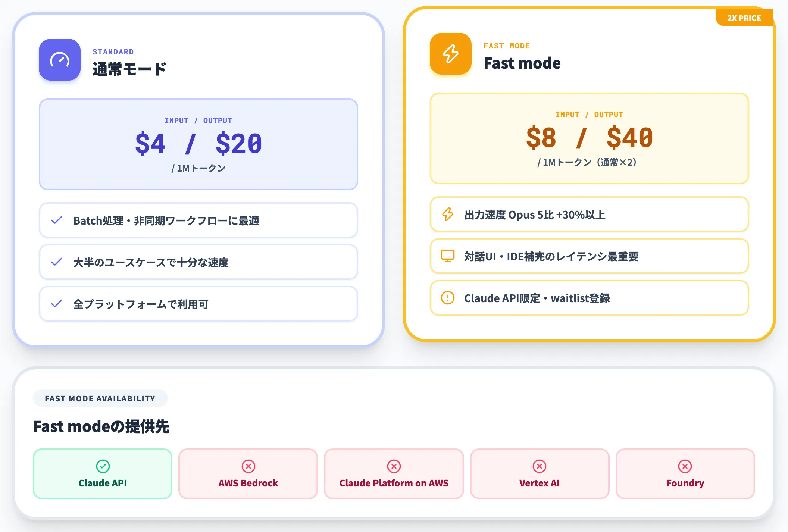Viewport: 788px width, 532px height.
Task: Select the 2X PRICE badge
Action: (744, 18)
